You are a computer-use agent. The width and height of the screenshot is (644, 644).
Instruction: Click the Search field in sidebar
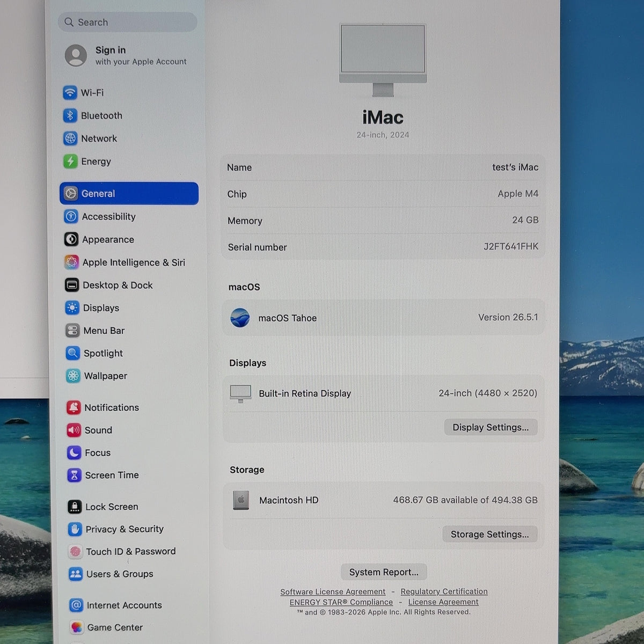(127, 22)
